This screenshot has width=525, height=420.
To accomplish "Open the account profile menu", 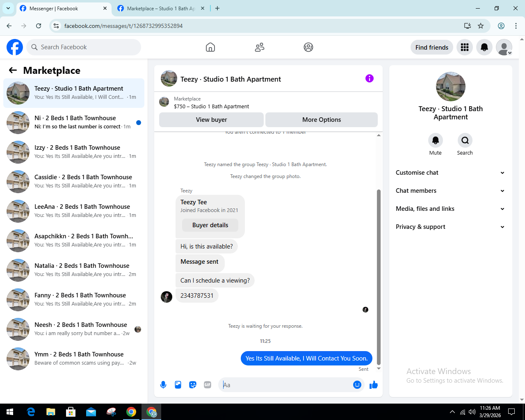I will point(504,47).
